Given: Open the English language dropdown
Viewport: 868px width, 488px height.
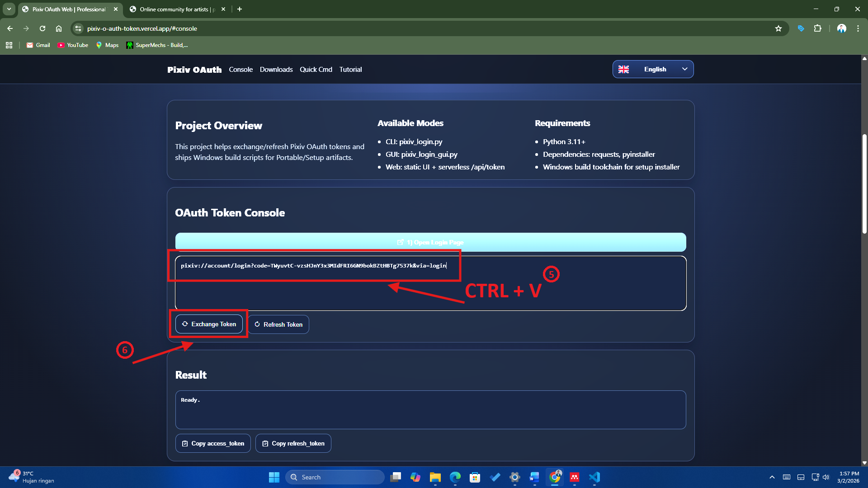Looking at the screenshot, I should coord(653,69).
